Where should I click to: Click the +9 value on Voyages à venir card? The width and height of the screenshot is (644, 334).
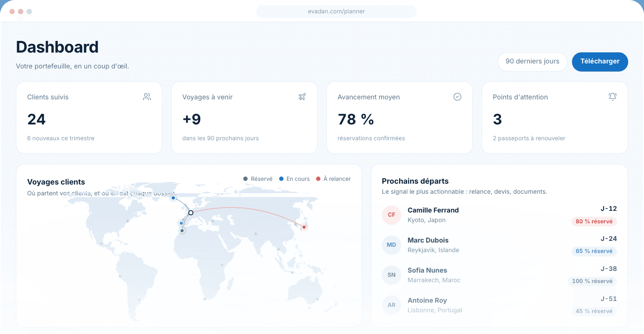[191, 119]
